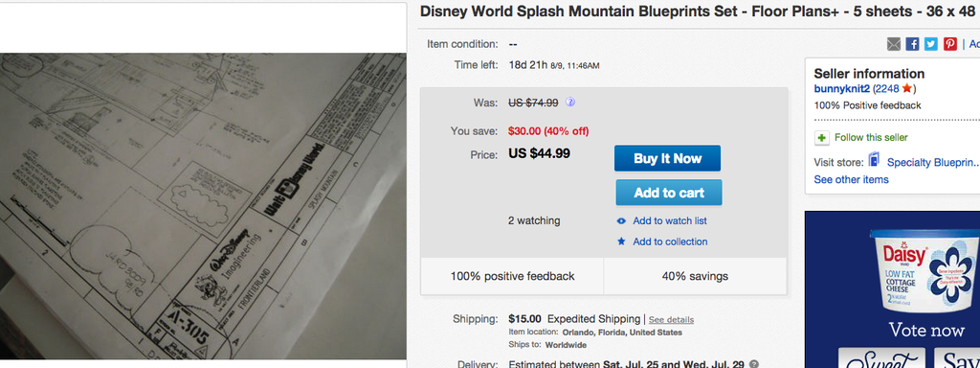
Task: Click Follow this seller link
Action: pos(871,138)
